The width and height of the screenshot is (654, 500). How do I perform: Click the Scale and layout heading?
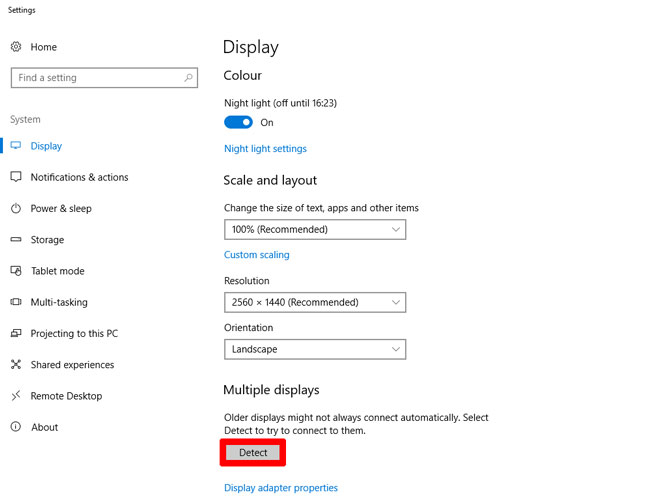[x=270, y=180]
